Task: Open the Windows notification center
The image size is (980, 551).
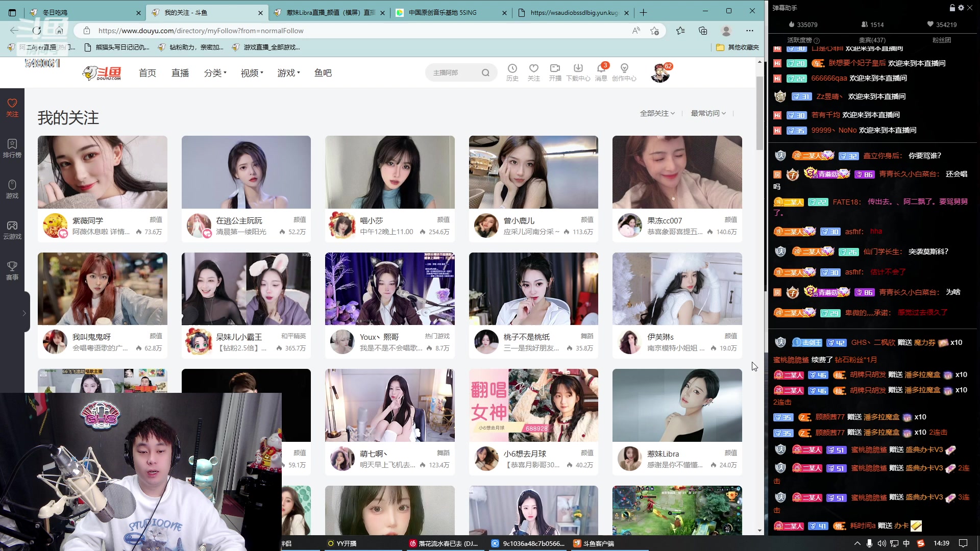Action: [x=963, y=543]
